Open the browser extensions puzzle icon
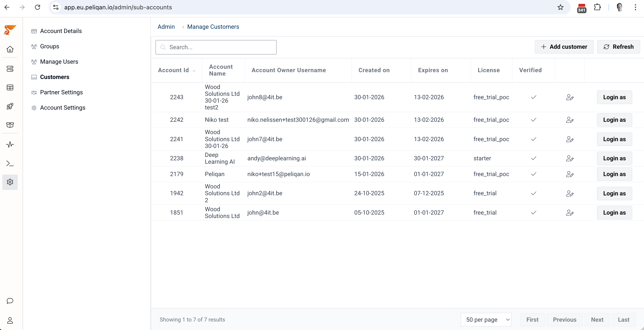The height and width of the screenshot is (330, 644). pos(597,7)
